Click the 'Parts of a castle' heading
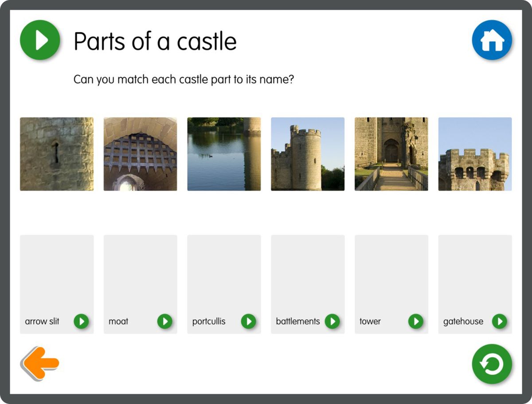 [x=155, y=41]
